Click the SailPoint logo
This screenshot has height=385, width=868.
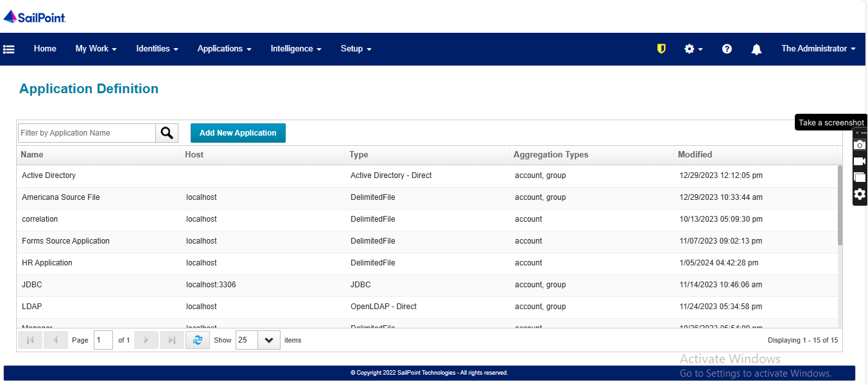(x=35, y=17)
